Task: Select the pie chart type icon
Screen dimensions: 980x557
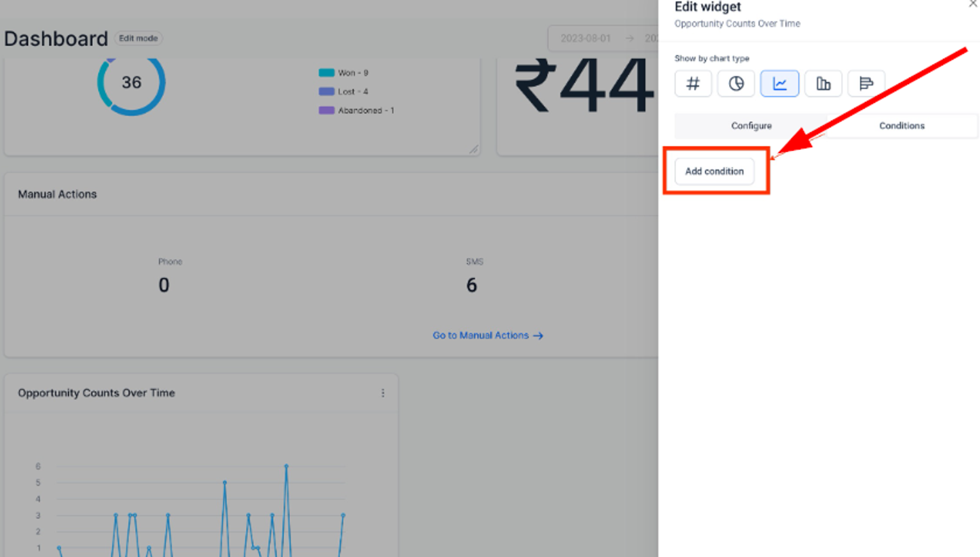Action: (x=736, y=84)
